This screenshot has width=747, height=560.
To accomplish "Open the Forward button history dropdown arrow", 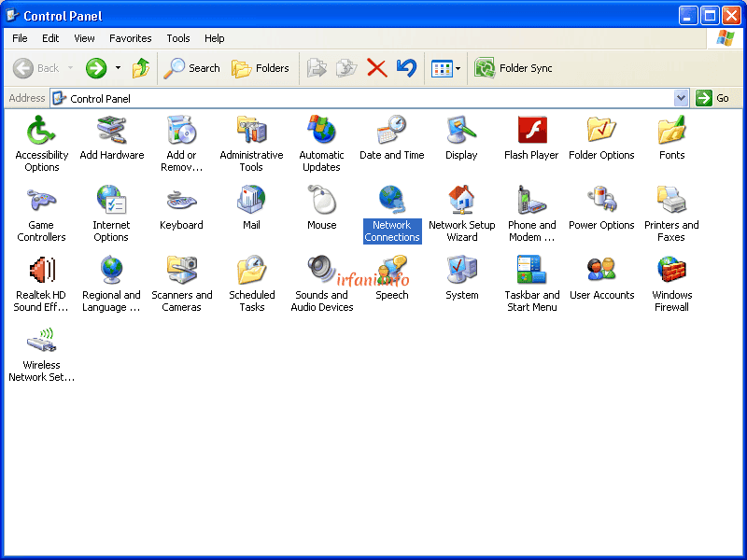I will click(x=118, y=68).
